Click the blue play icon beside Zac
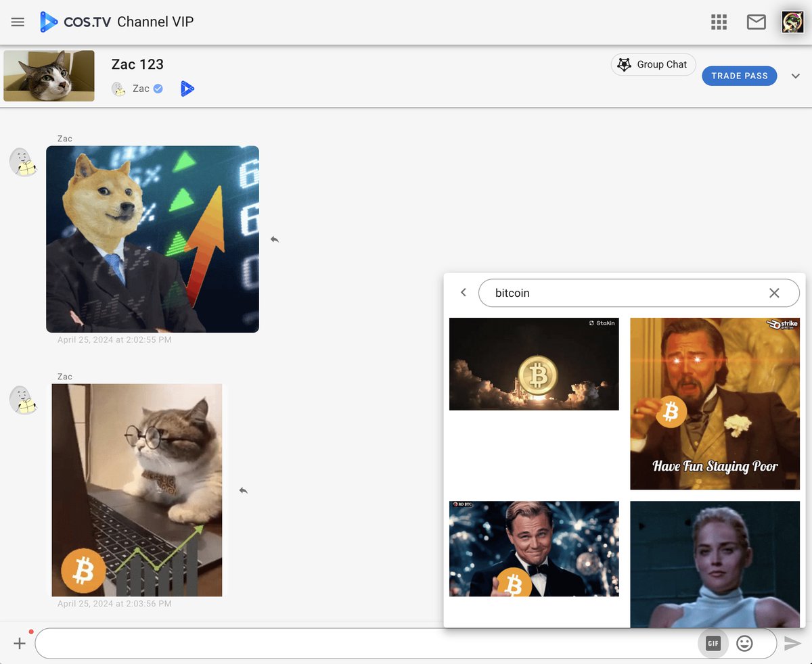Screen dimensions: 812x664 click(x=187, y=89)
